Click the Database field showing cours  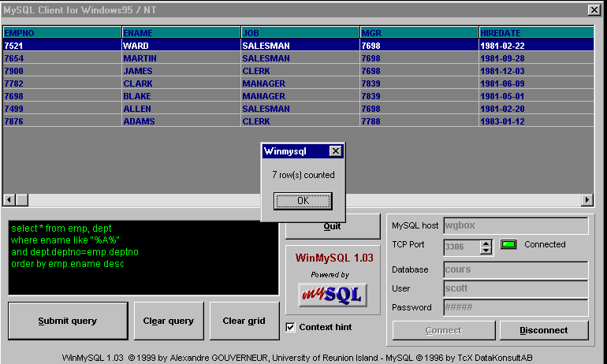point(516,269)
